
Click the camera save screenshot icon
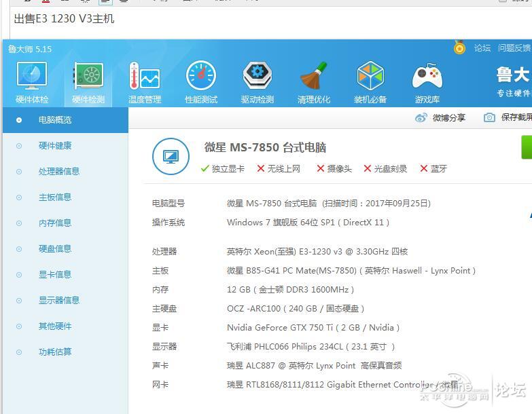489,117
